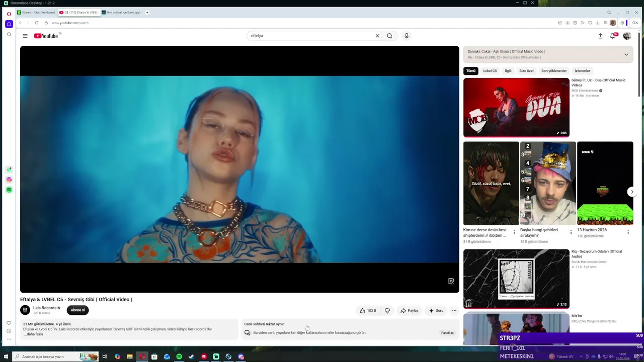The height and width of the screenshot is (362, 644).
Task: Click the Soru ask button
Action: (436, 311)
